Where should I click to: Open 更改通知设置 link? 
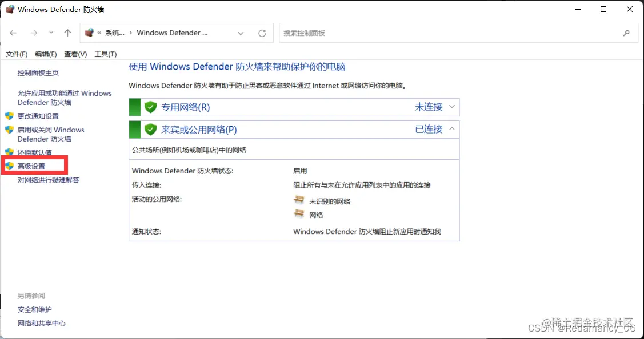click(38, 116)
